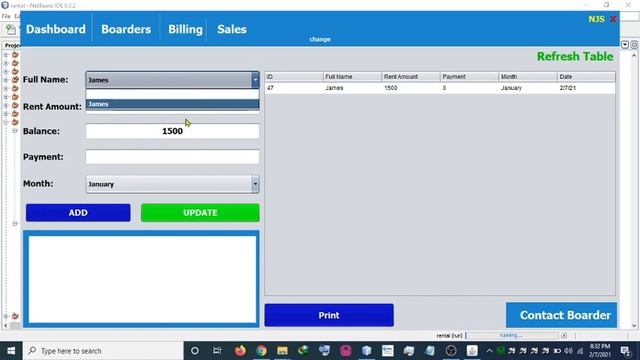Select the 2/7/21 date cell

click(586, 88)
